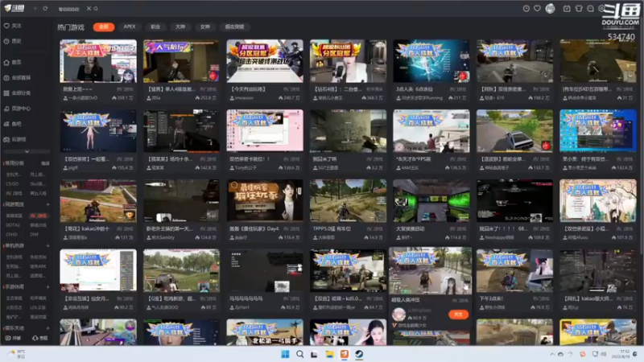Image resolution: width=644 pixels, height=362 pixels.
Task: Show hidden icons chevron in system tray
Action: [x=552, y=354]
